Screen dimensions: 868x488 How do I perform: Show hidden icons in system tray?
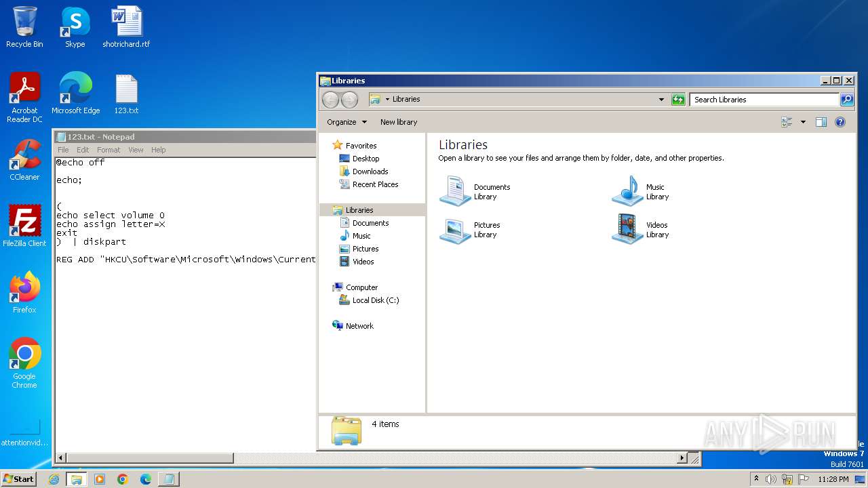pos(756,479)
